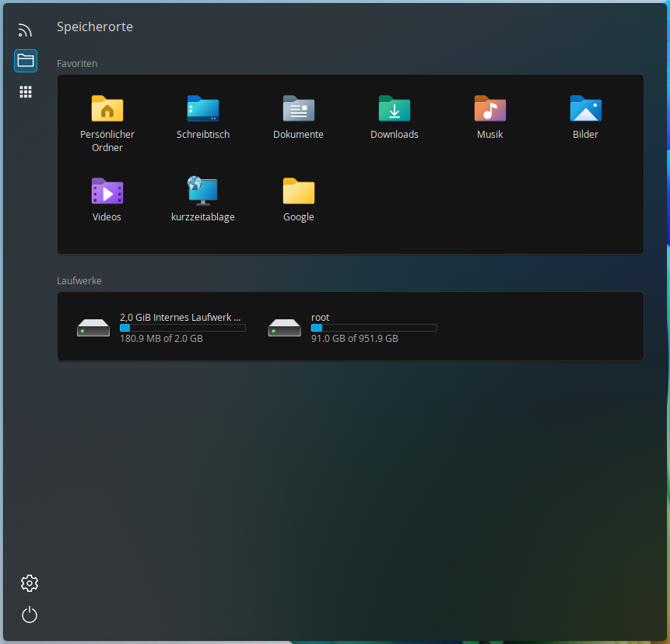Screen dimensions: 670x644
Task: Open the Downloads folder icon
Action: (395, 108)
